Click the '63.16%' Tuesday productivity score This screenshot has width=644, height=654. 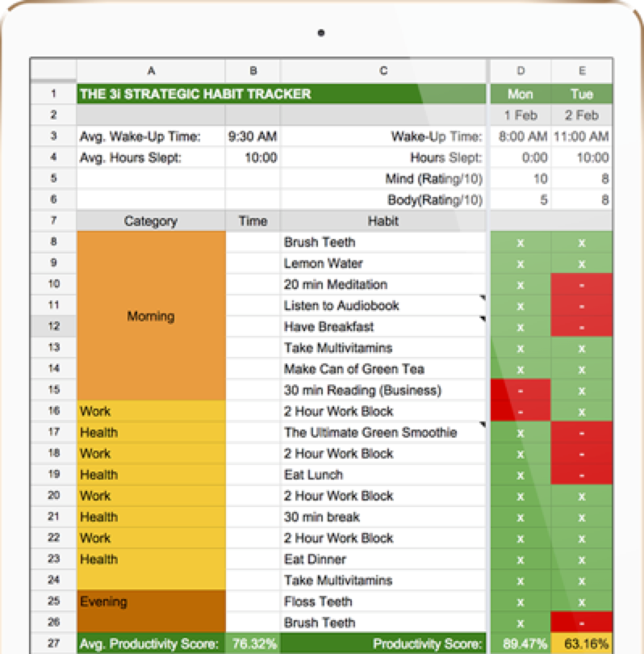(582, 644)
